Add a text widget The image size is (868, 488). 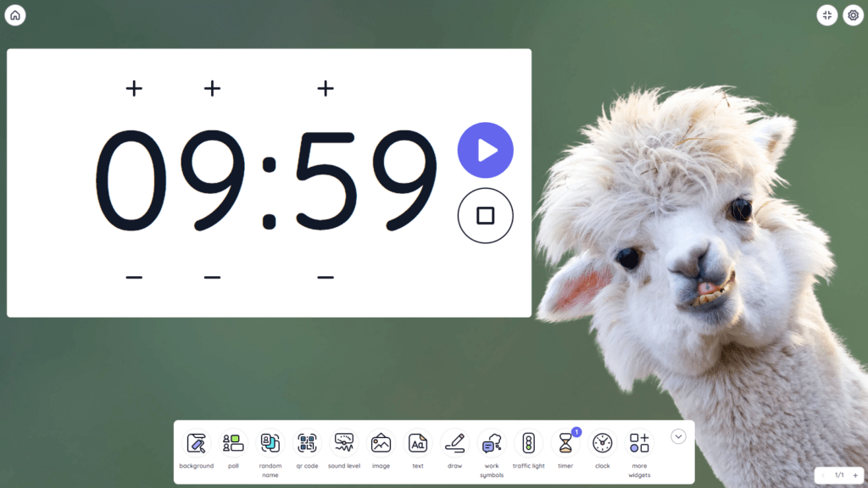[417, 444]
